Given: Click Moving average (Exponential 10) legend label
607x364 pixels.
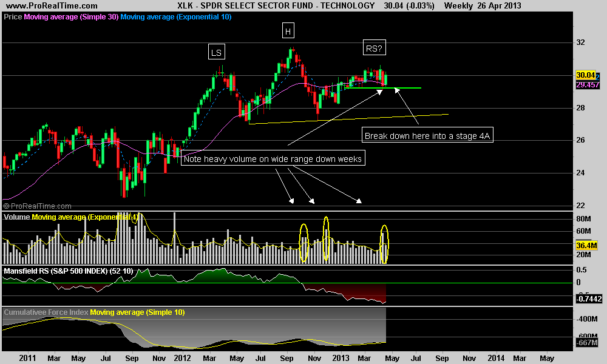Looking at the screenshot, I should pos(176,17).
